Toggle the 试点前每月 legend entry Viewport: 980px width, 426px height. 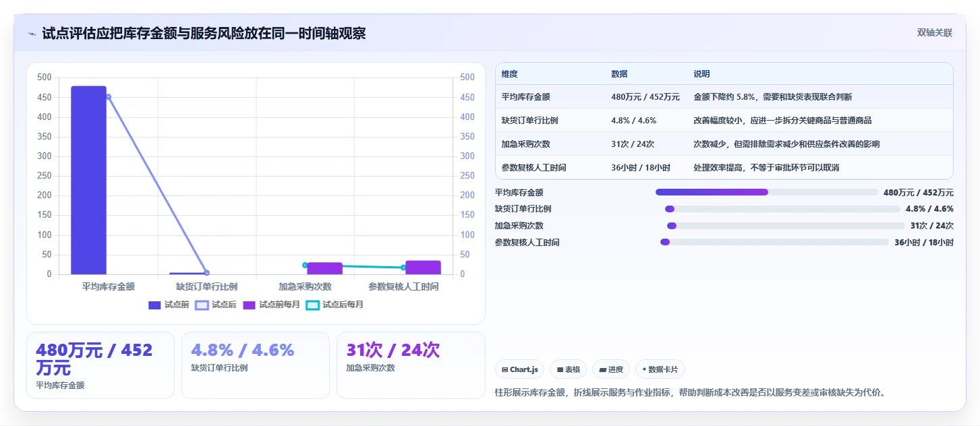[271, 305]
